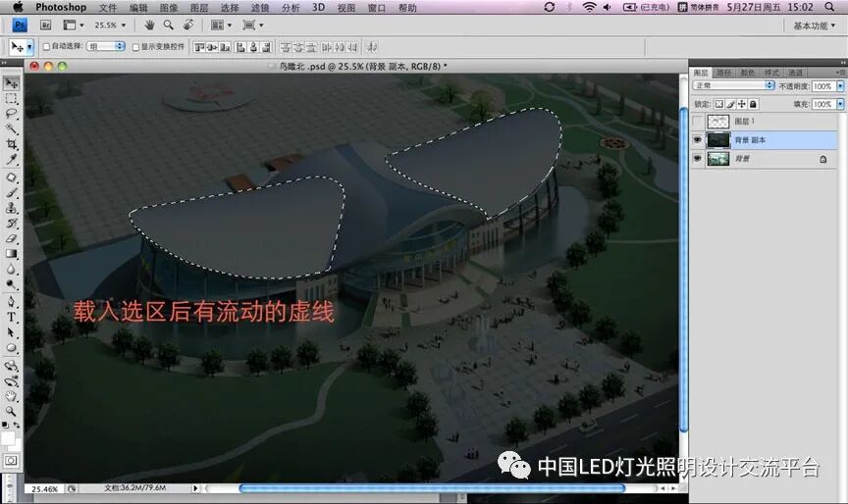Switch to the 样式 panel tab

click(x=771, y=73)
